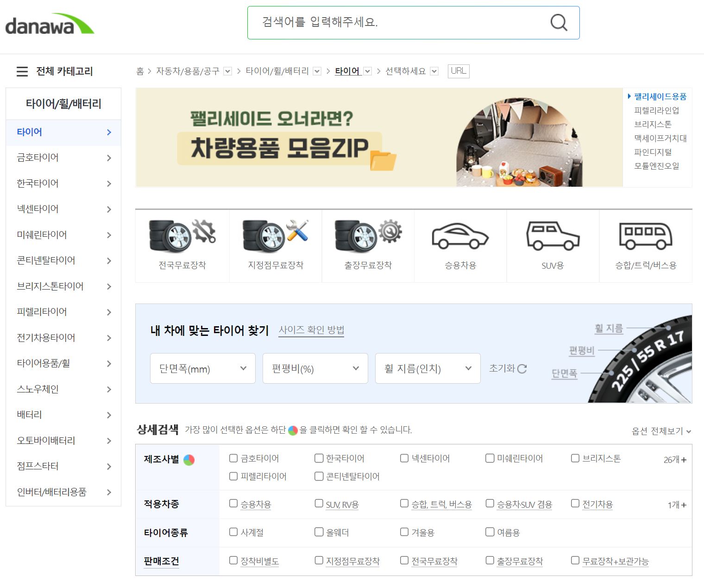704x588 pixels.
Task: Open the hamburger all-categories menu icon
Action: coord(22,71)
